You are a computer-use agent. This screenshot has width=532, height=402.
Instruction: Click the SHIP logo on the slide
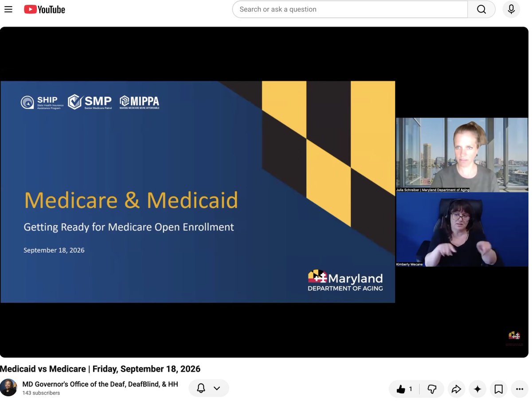(x=43, y=102)
